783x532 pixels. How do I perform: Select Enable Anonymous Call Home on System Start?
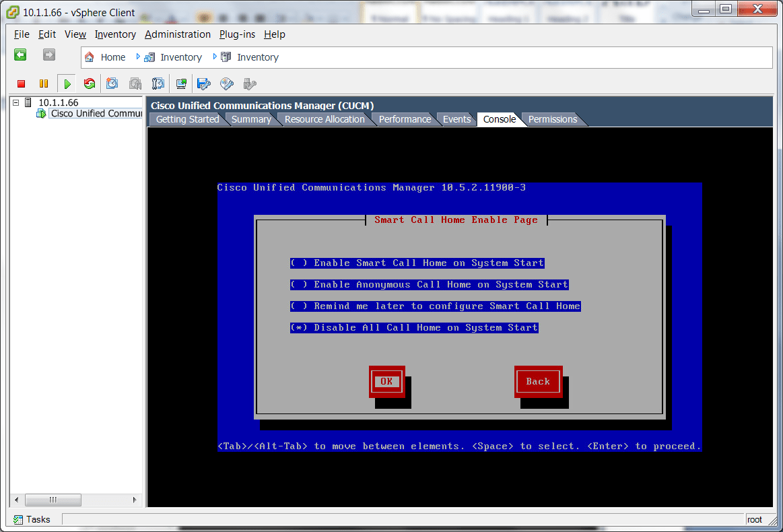(429, 285)
